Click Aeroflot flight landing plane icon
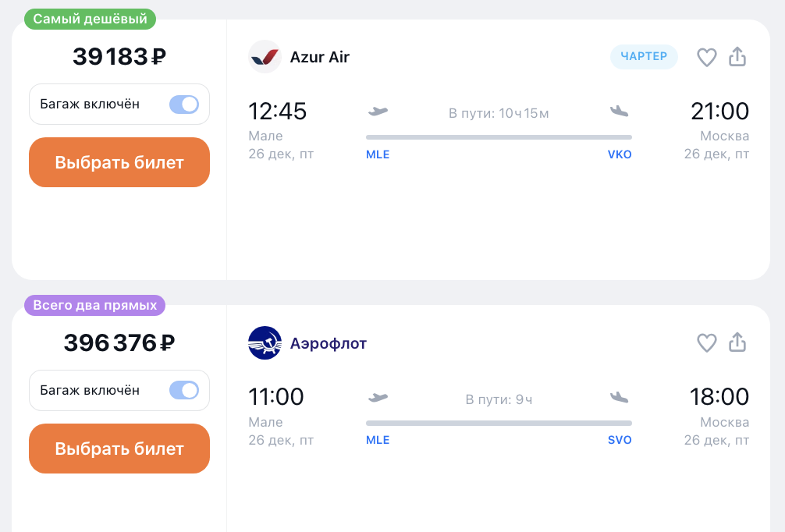Viewport: 785px width, 532px height. click(x=620, y=397)
